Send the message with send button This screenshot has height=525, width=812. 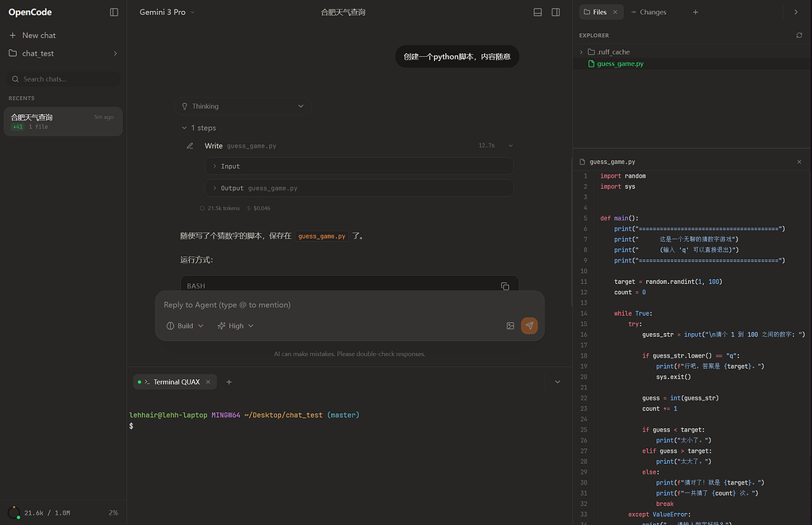[529, 326]
